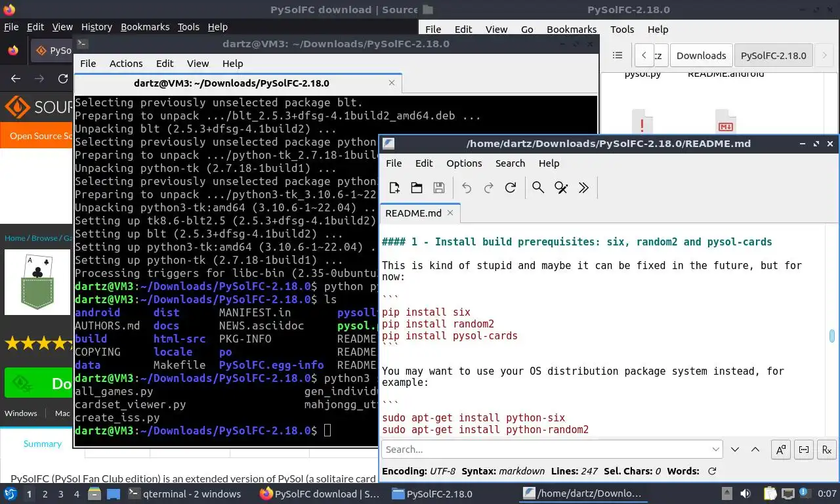
Task: Open the Actions menu in qterminal
Action: click(x=126, y=64)
